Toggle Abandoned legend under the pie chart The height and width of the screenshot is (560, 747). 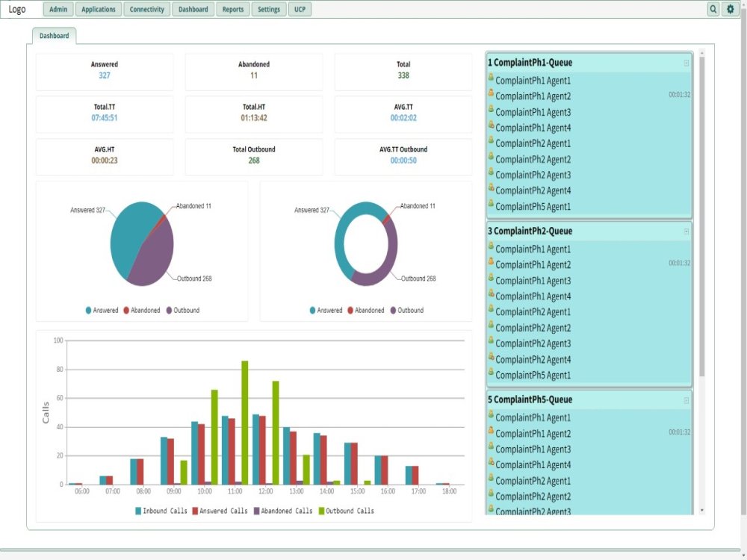click(142, 311)
